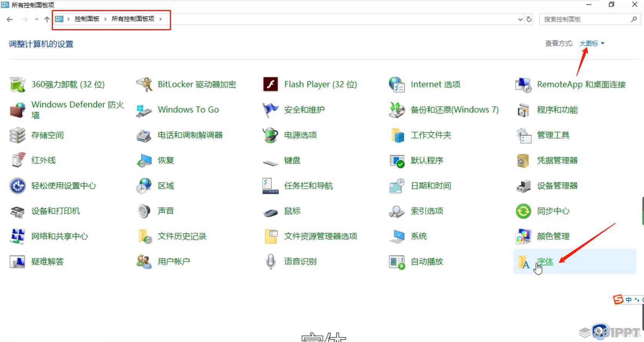Image resolution: width=644 pixels, height=342 pixels.
Task: Click the Sogou punctuation mode button
Action: 637,299
